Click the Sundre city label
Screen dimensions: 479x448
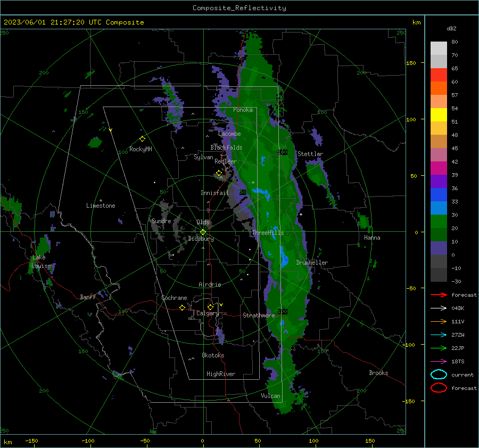[161, 221]
